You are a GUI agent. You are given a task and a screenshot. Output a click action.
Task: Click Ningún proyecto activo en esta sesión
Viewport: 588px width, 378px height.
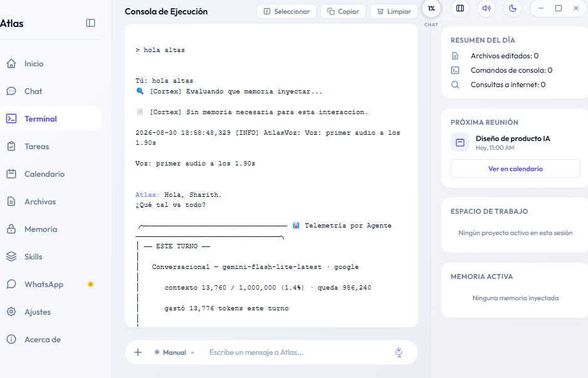point(515,233)
